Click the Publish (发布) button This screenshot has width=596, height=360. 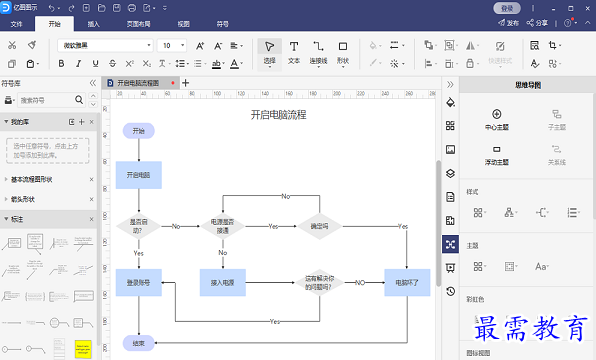coord(509,23)
